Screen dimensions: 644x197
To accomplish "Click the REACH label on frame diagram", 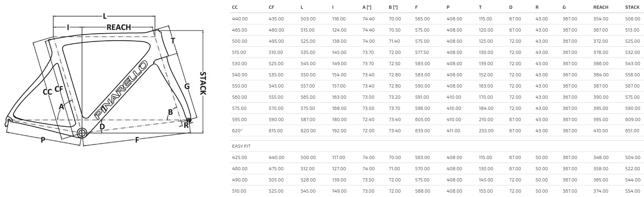I will [x=118, y=27].
